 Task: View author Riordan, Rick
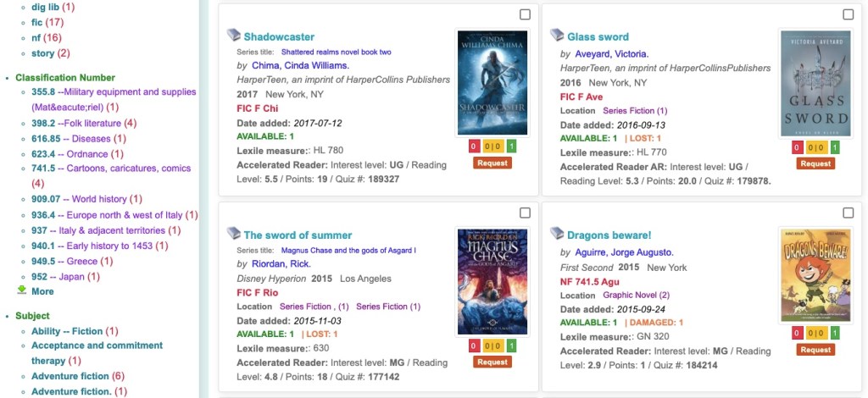coord(281,264)
